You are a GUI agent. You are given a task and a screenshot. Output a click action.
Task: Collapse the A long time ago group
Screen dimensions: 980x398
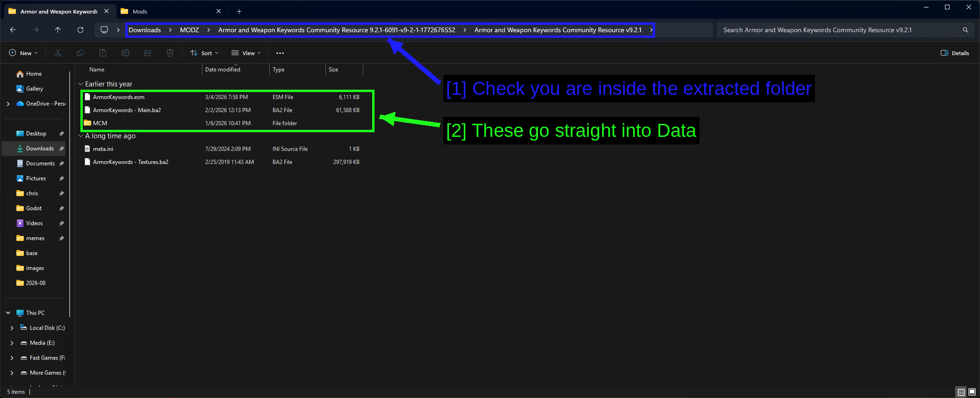tap(80, 136)
